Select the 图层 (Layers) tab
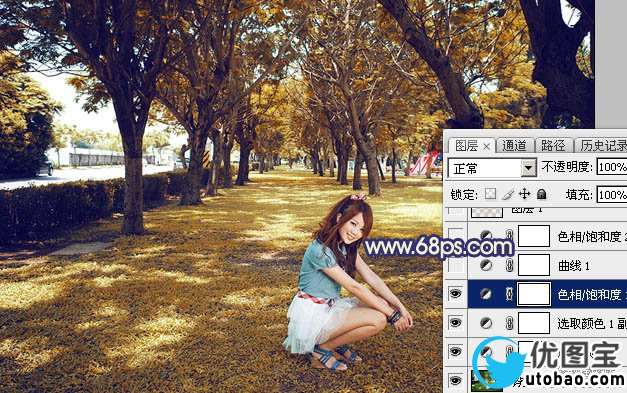The image size is (627, 393). [466, 146]
